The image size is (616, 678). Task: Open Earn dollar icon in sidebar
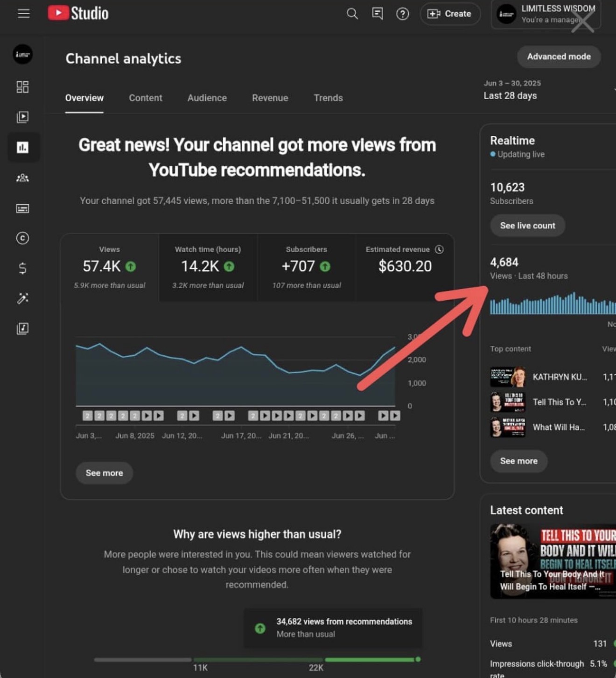pos(22,268)
